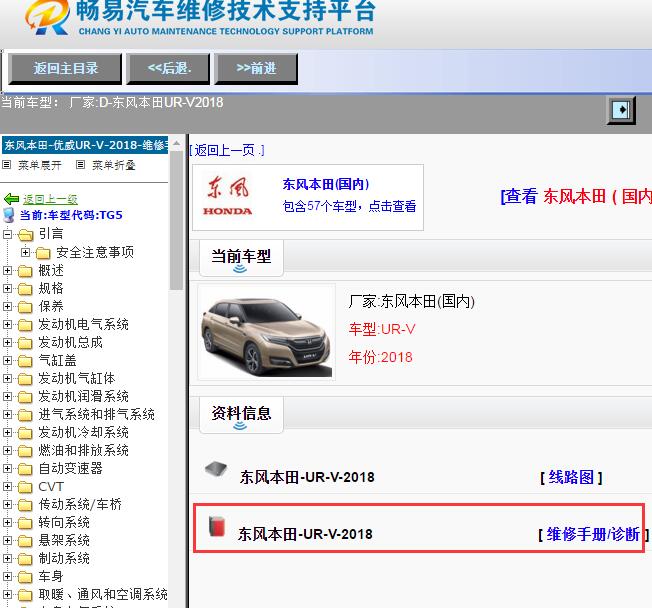Click the 转向系统 folder icon
This screenshot has width=652, height=608.
coord(25,523)
